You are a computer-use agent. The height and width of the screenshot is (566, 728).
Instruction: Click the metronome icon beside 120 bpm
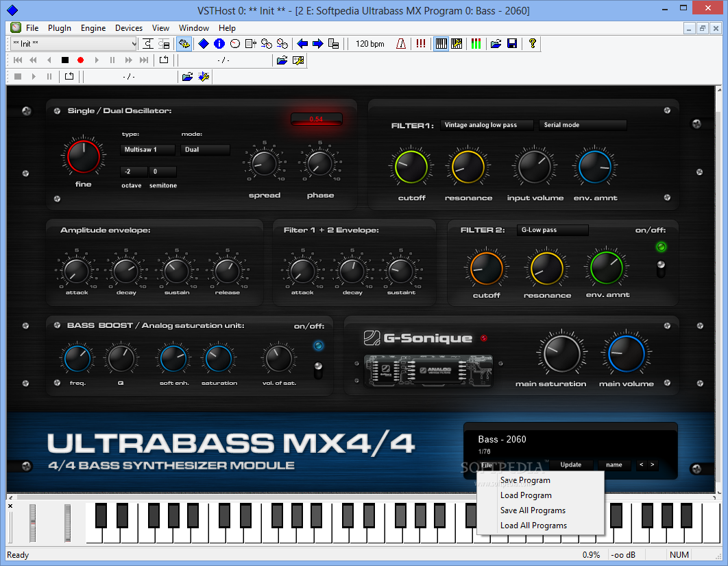coord(401,44)
